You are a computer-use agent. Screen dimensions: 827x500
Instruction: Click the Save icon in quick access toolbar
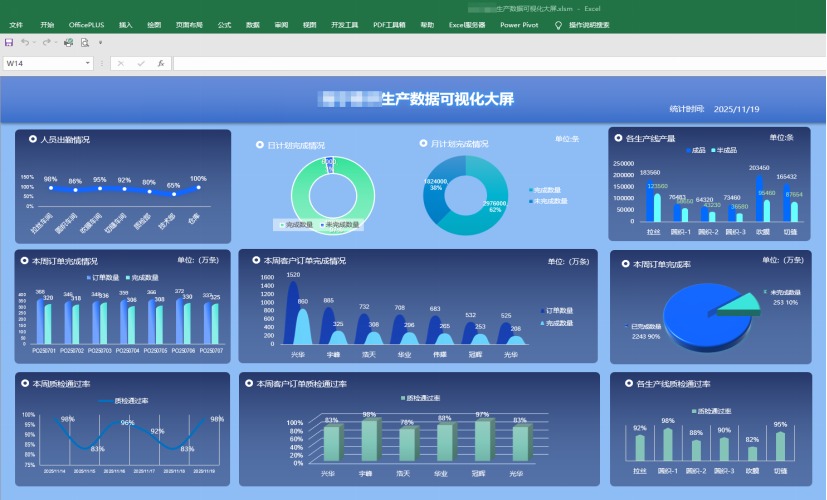[9, 43]
